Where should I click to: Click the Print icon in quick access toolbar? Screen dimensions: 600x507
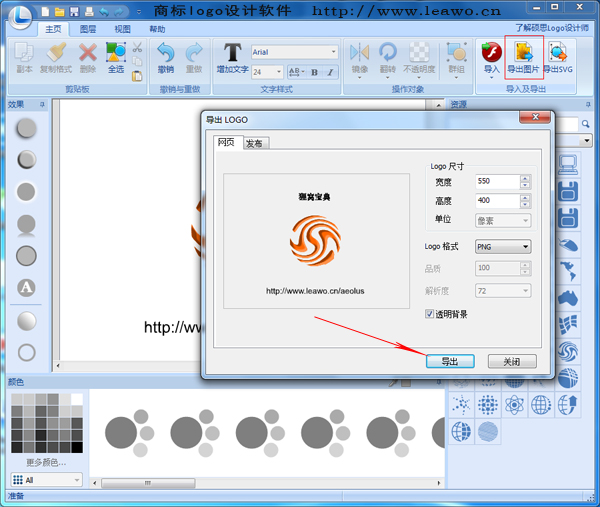point(89,11)
